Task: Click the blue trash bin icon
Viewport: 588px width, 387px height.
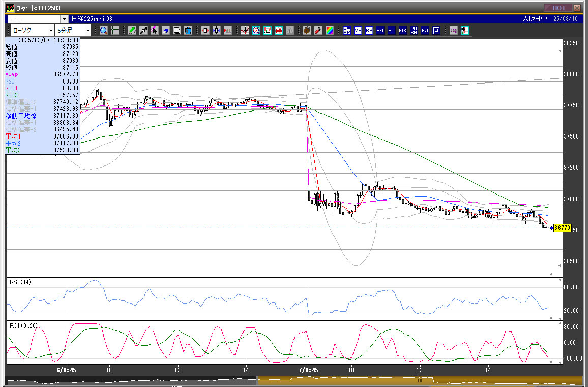Action: pyautogui.click(x=188, y=31)
